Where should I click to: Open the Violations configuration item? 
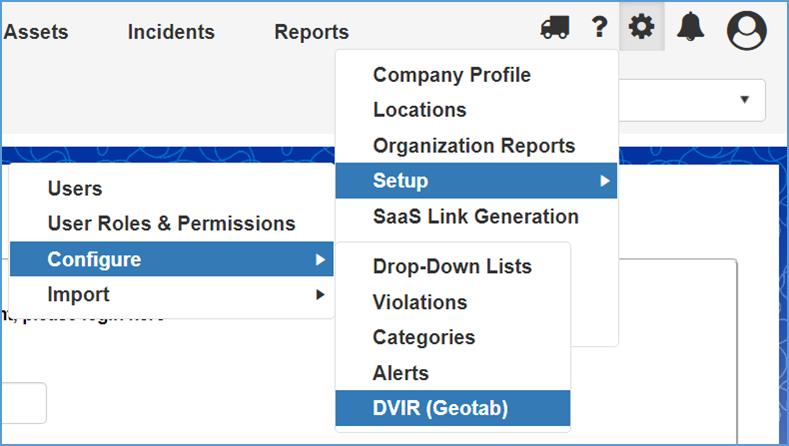click(419, 302)
